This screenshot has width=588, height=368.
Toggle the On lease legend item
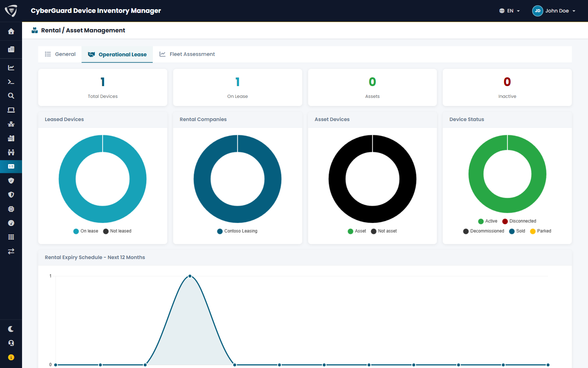[86, 231]
